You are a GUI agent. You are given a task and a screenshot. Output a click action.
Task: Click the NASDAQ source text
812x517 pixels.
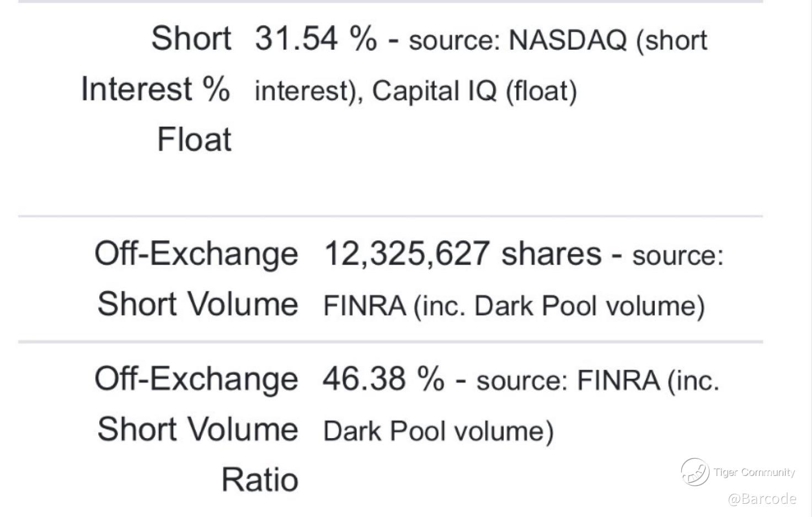tap(568, 40)
